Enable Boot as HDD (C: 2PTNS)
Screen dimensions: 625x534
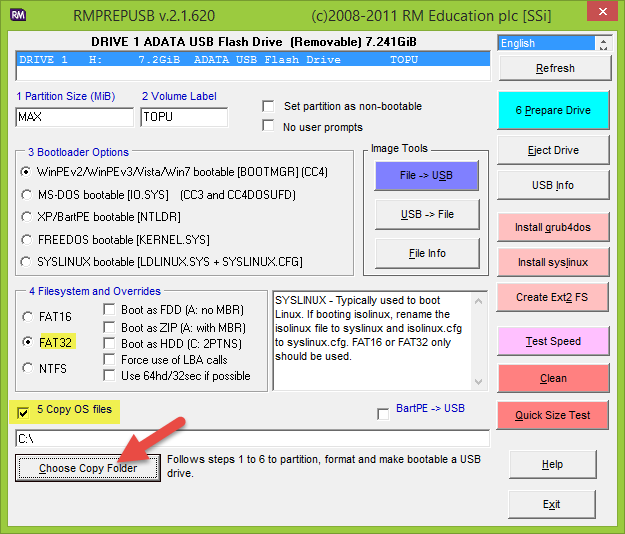[x=109, y=343]
